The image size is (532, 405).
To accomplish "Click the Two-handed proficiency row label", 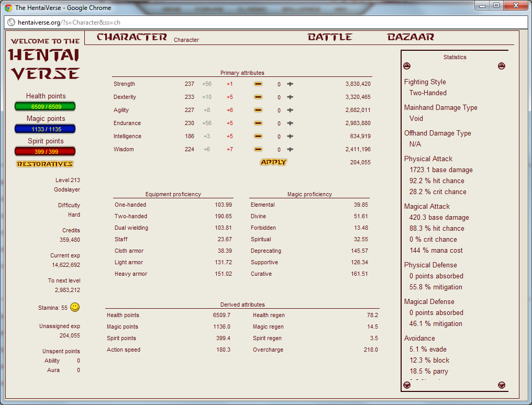I will pos(131,216).
